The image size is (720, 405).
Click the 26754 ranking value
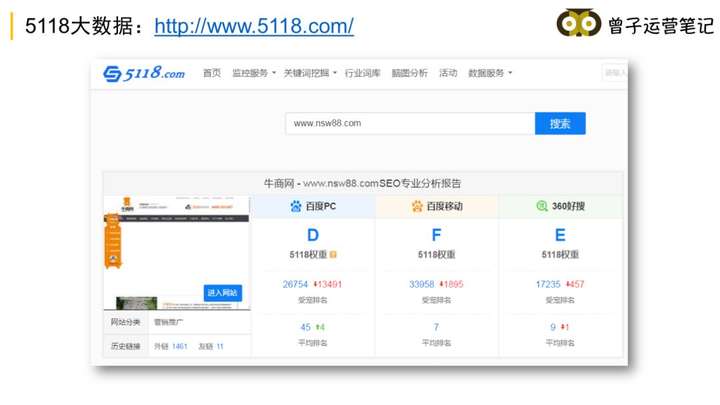pos(295,284)
